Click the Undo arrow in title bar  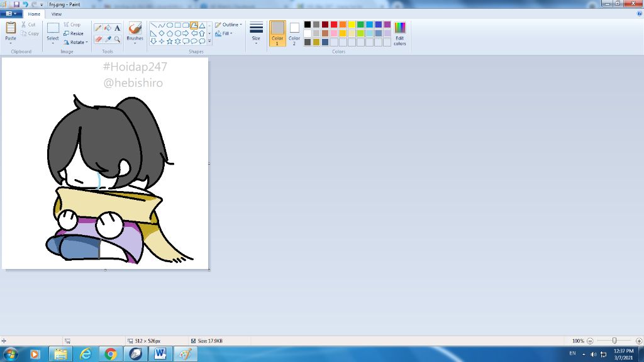click(x=25, y=4)
